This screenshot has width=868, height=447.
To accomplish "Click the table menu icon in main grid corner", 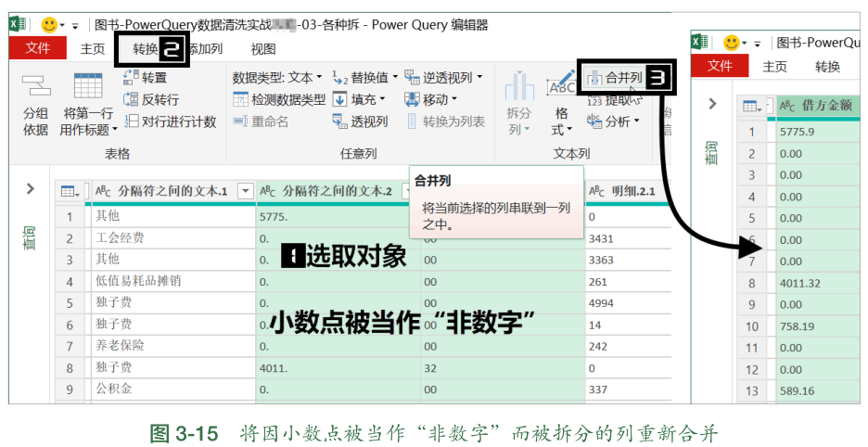I will [x=70, y=192].
